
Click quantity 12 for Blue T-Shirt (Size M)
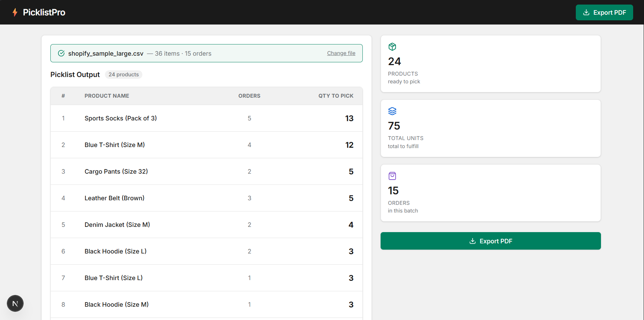[x=349, y=145]
